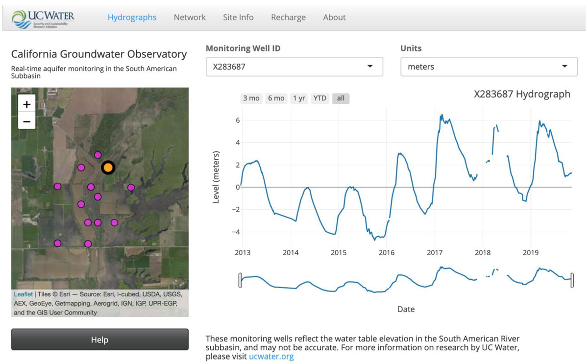This screenshot has width=588, height=364.
Task: Open the Site Info page
Action: [x=238, y=17]
